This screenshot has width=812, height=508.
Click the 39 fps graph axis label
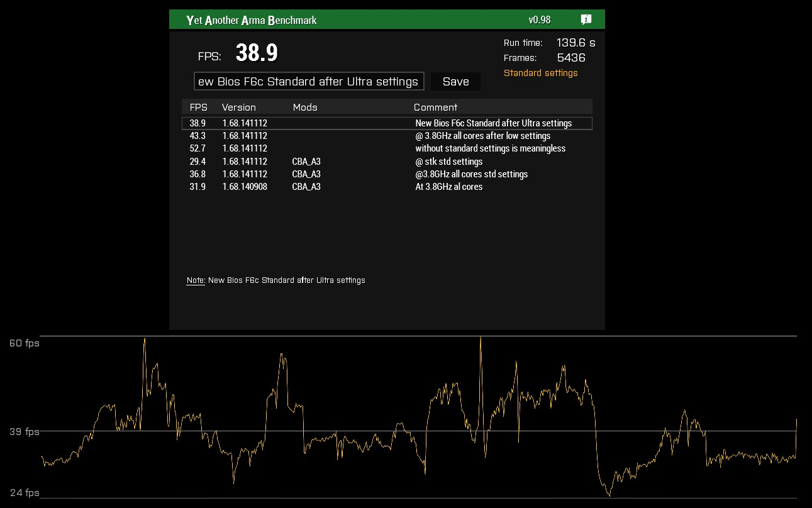[x=24, y=431]
